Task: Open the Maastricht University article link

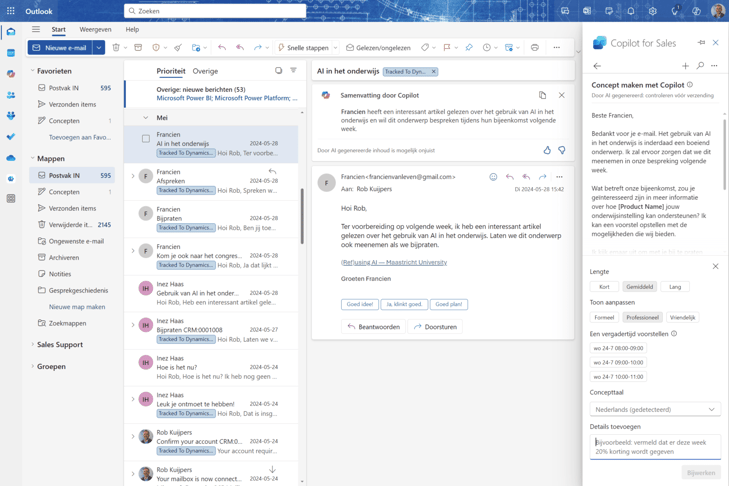Action: (x=394, y=262)
